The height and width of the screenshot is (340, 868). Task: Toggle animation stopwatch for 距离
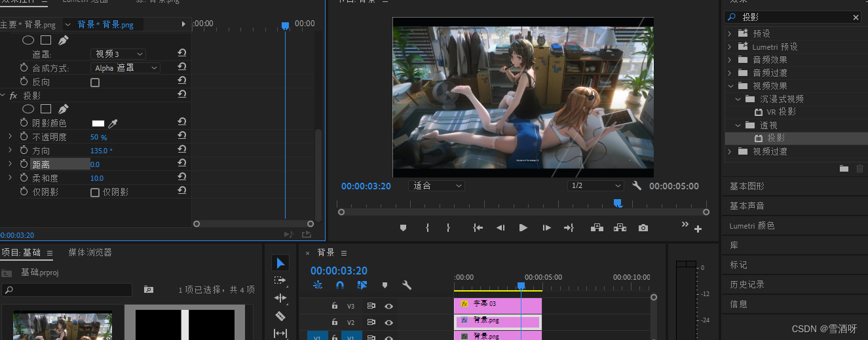[x=24, y=164]
